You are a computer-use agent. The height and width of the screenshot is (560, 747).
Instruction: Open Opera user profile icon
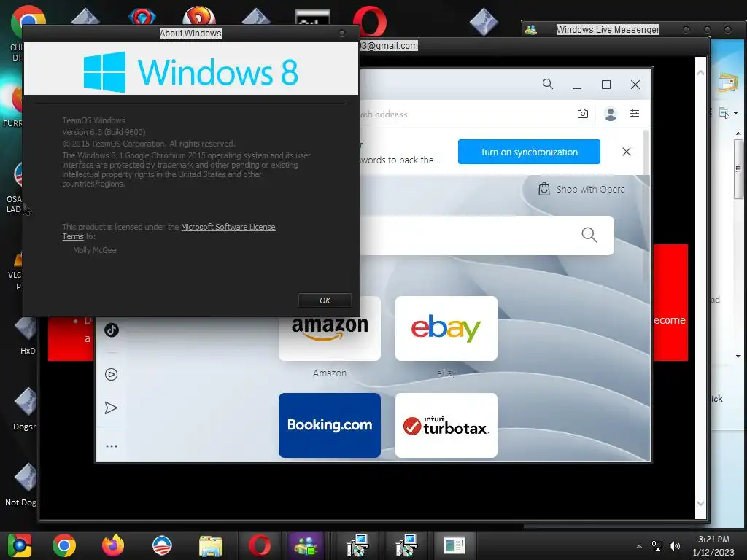(611, 114)
